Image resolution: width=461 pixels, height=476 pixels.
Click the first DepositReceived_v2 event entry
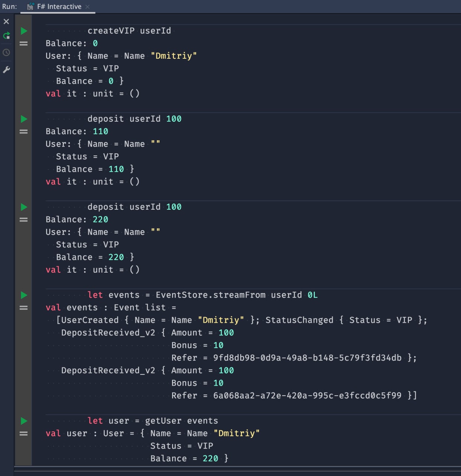[x=239, y=345]
